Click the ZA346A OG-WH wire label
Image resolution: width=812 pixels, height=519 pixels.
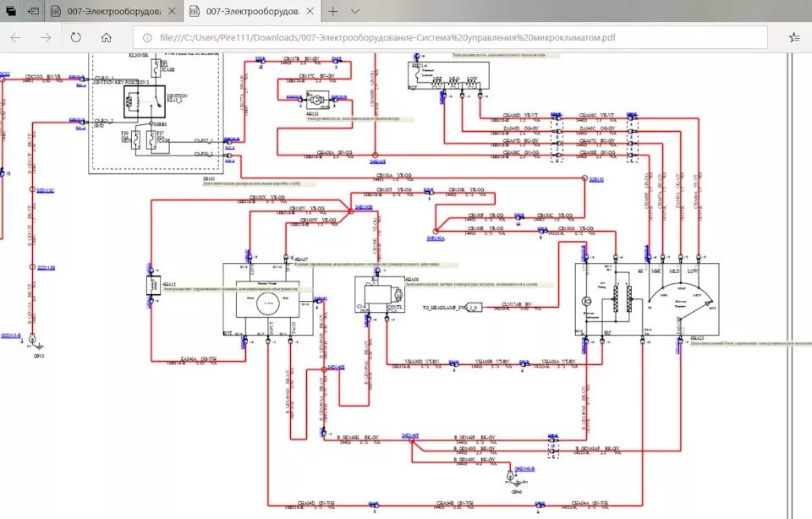tap(198, 358)
